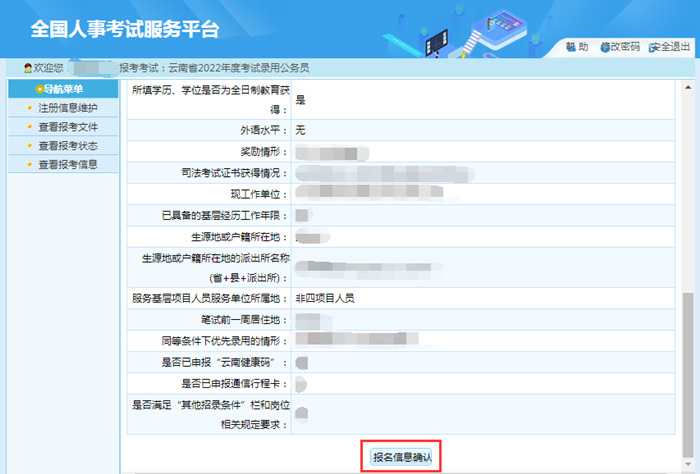The height and width of the screenshot is (474, 700).
Task: Go to 查看报考信息 menu entry
Action: tap(67, 165)
